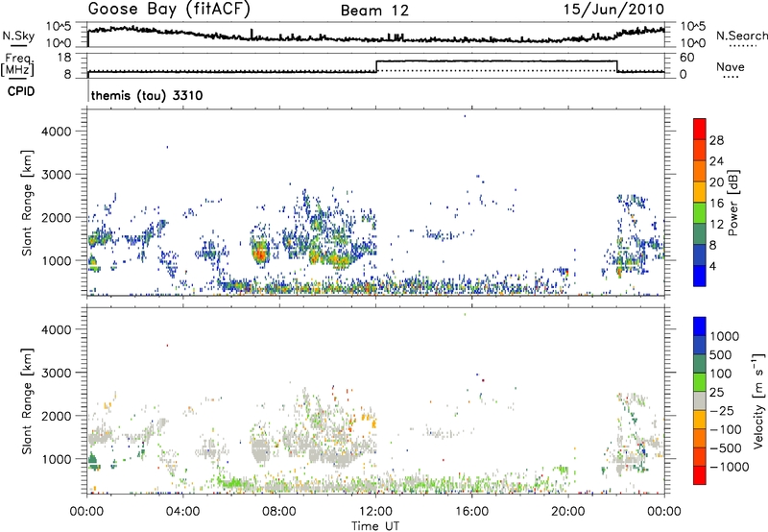The image size is (768, 532).
Task: Click the "20:00" time tick label
Action: pos(568,512)
